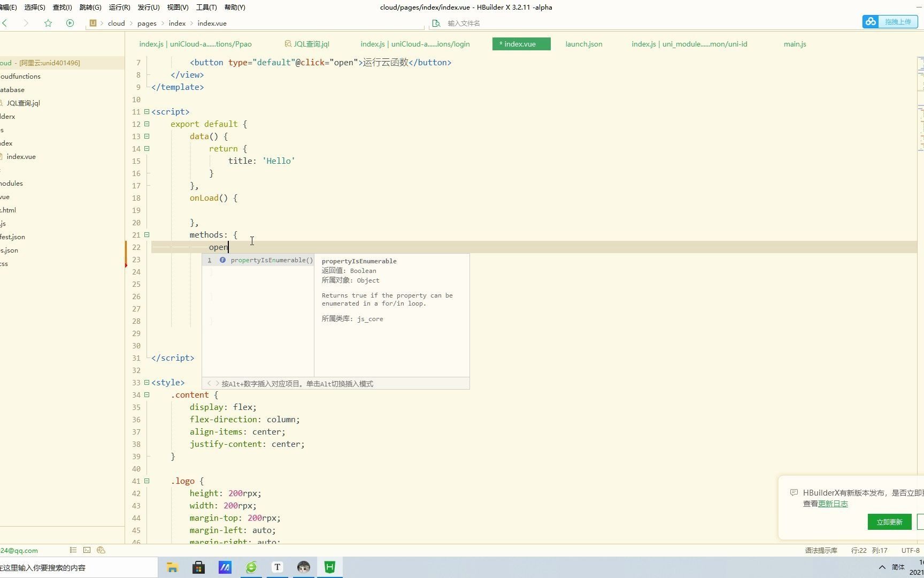924x578 pixels.
Task: Collapse the script block at line 11
Action: point(147,111)
